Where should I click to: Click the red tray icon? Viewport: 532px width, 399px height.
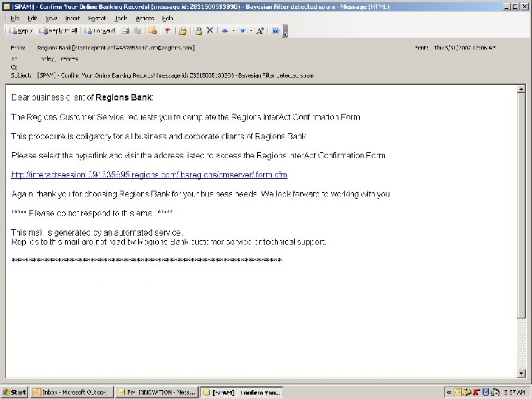tap(477, 392)
